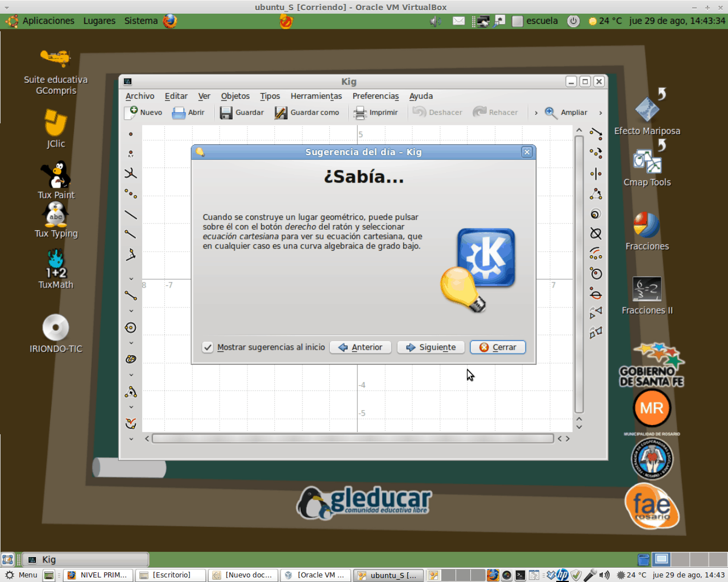This screenshot has width=728, height=582.
Task: Select the free point tool in left toolbar
Action: [x=131, y=134]
